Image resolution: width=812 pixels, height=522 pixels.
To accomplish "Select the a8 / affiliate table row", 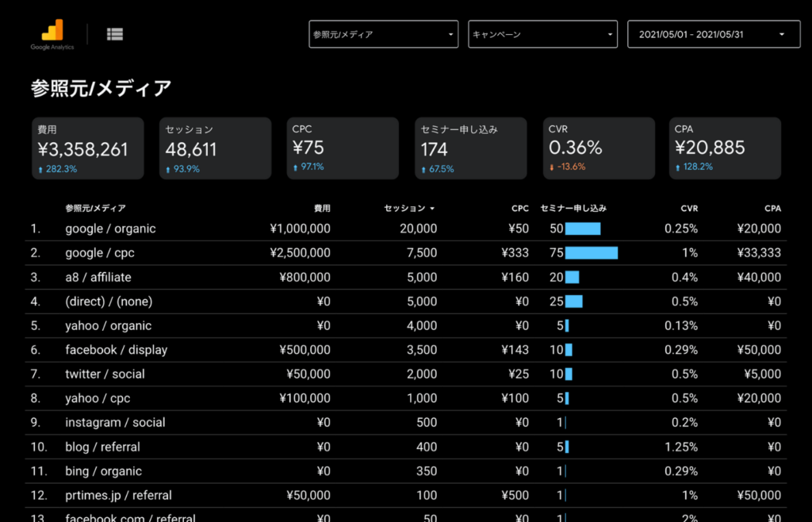I will click(x=98, y=278).
